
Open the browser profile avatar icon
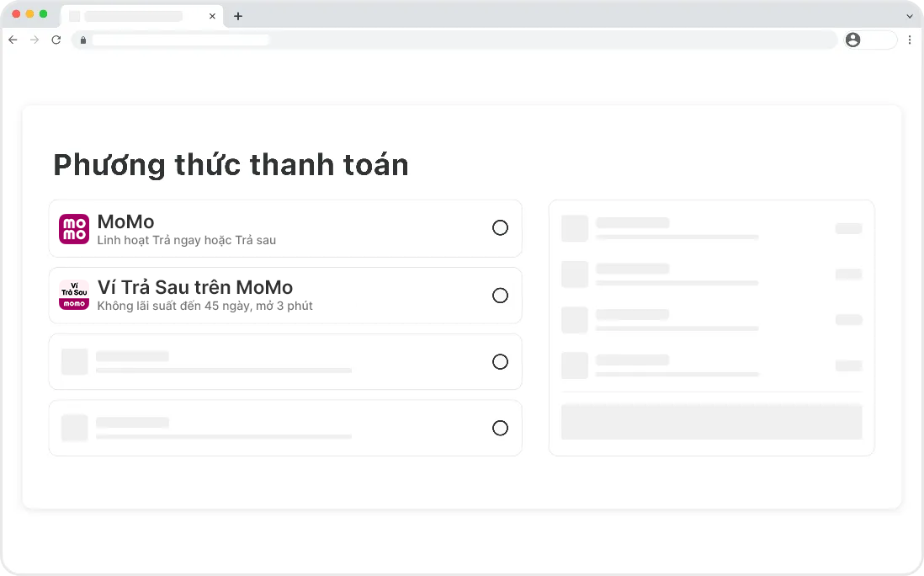click(853, 40)
